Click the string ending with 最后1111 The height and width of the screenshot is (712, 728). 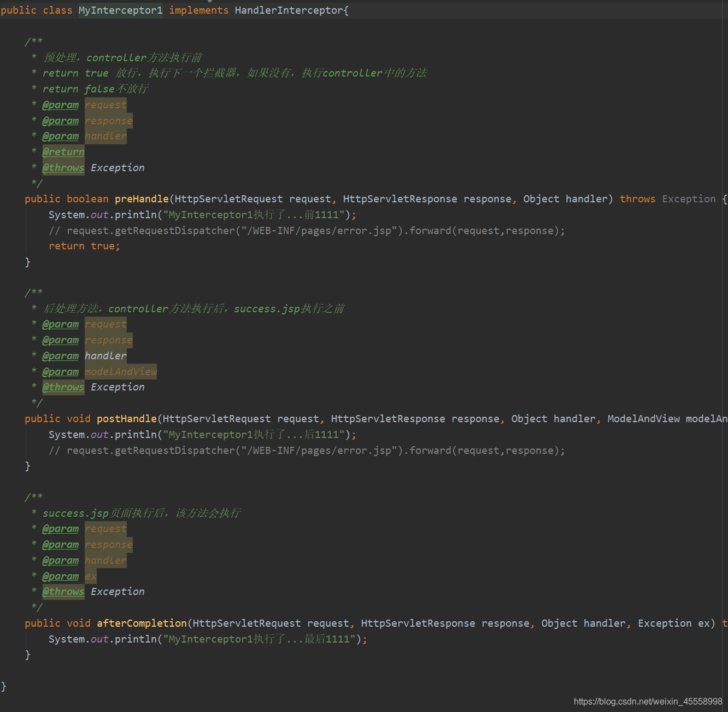(x=259, y=639)
